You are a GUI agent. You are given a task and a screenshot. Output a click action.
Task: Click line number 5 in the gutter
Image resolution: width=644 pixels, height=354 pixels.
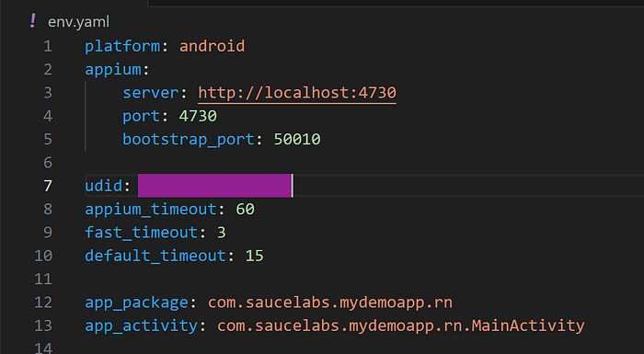48,140
